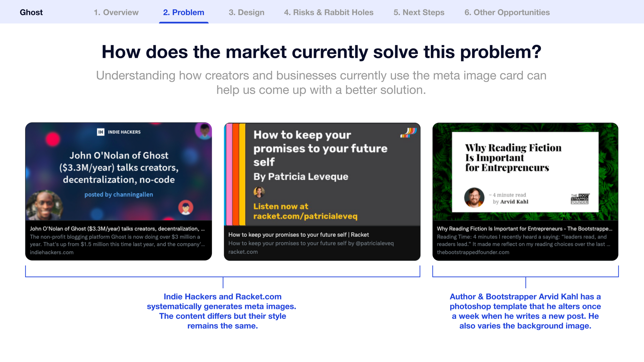
Task: Click 'Why Reading Fiction Is Important' preview title
Action: pos(525,229)
